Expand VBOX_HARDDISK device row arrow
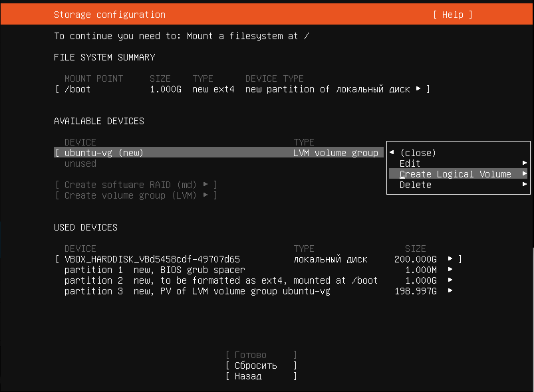This screenshot has width=534, height=392. [x=450, y=259]
